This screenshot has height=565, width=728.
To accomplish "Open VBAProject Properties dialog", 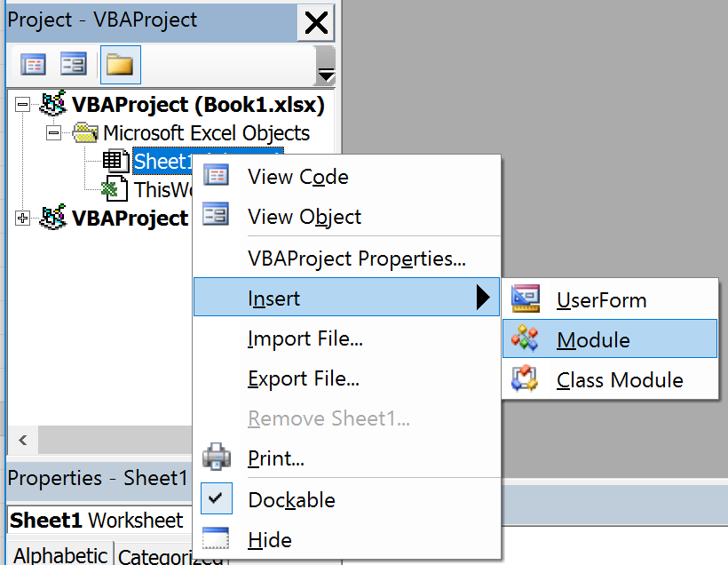I will [x=357, y=259].
